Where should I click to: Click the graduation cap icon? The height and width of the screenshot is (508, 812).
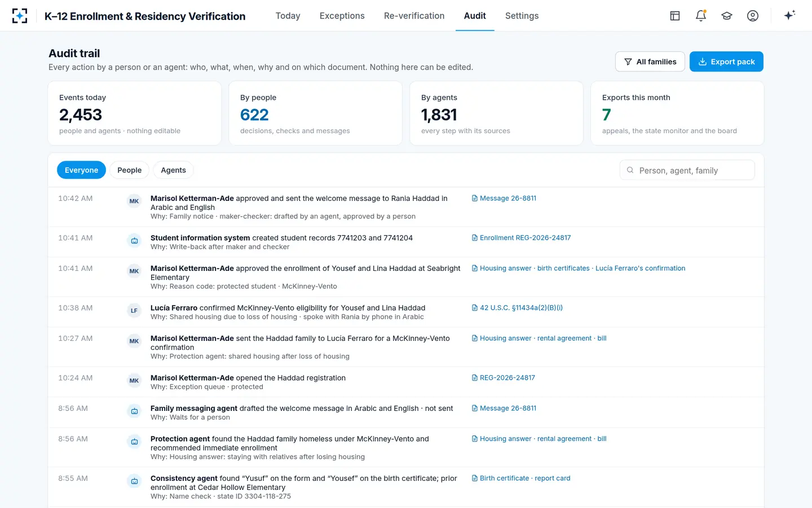[x=727, y=16]
